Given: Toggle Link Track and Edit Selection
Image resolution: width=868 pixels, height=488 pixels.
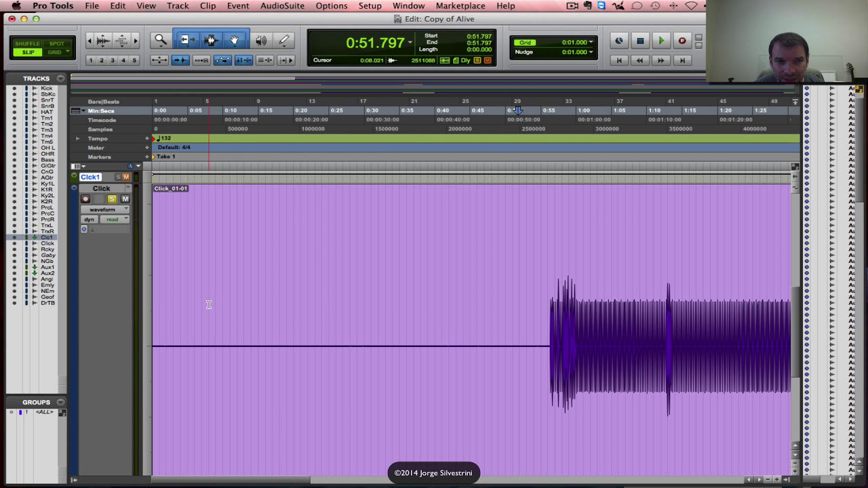Looking at the screenshot, I should click(264, 60).
